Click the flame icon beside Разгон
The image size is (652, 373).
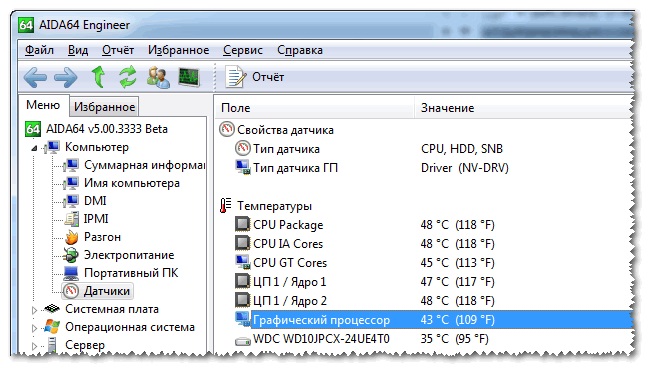pyautogui.click(x=71, y=237)
